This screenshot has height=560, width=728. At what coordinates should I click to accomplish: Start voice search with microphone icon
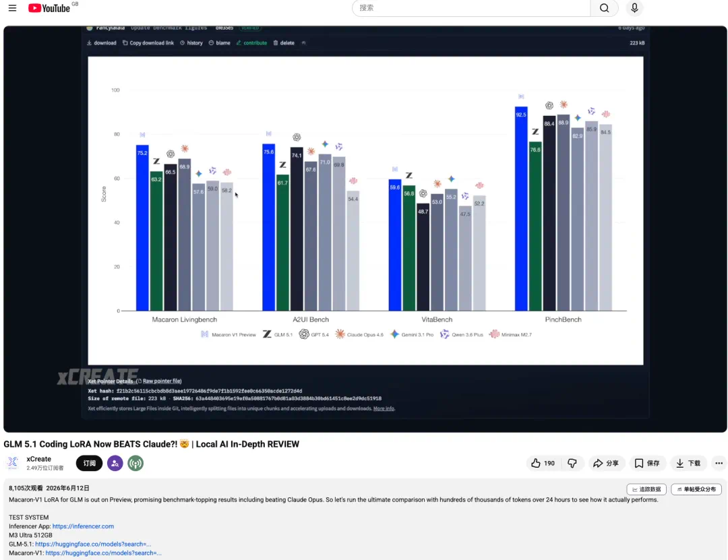[634, 8]
